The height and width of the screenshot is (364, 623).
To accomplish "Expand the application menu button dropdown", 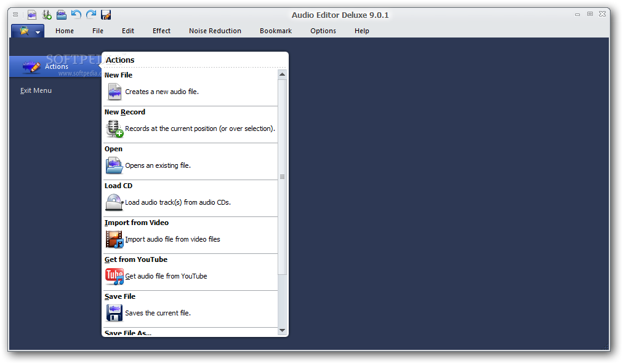I will [x=28, y=31].
